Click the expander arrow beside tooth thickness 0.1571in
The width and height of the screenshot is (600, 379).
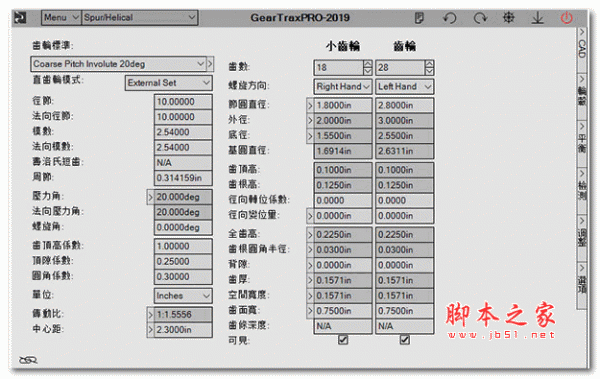tap(310, 280)
